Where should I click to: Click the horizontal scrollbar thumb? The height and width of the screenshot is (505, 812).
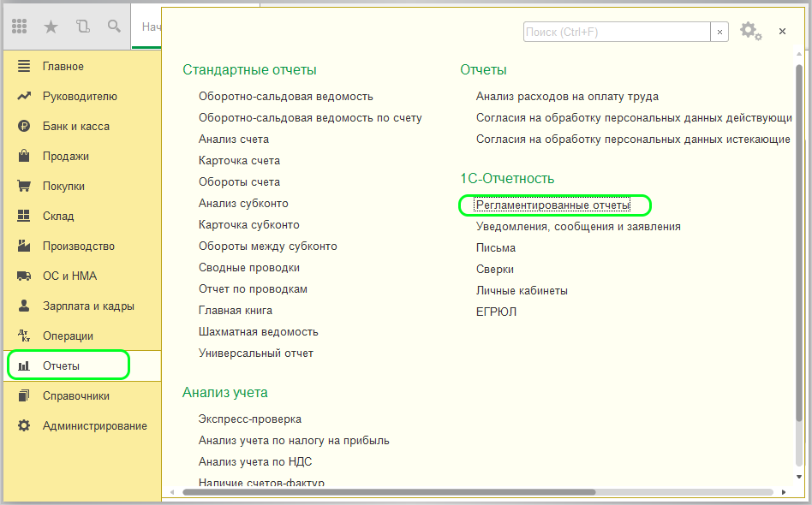(389, 492)
